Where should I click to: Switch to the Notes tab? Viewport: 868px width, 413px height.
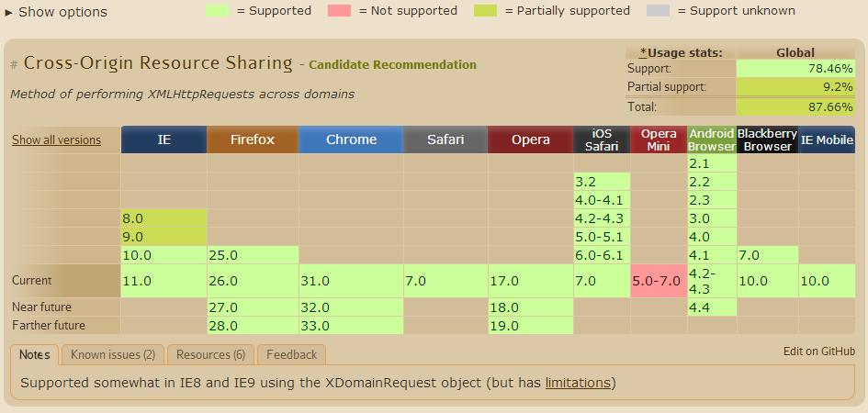35,355
